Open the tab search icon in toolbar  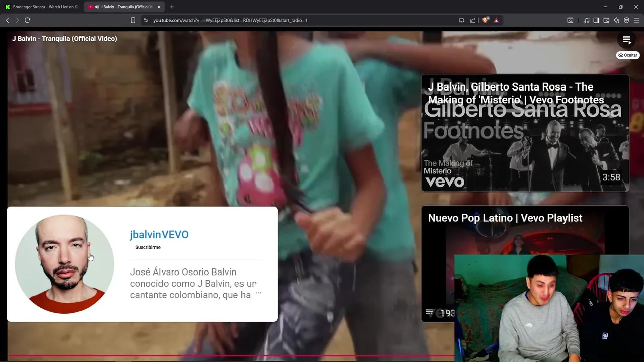tap(570, 20)
